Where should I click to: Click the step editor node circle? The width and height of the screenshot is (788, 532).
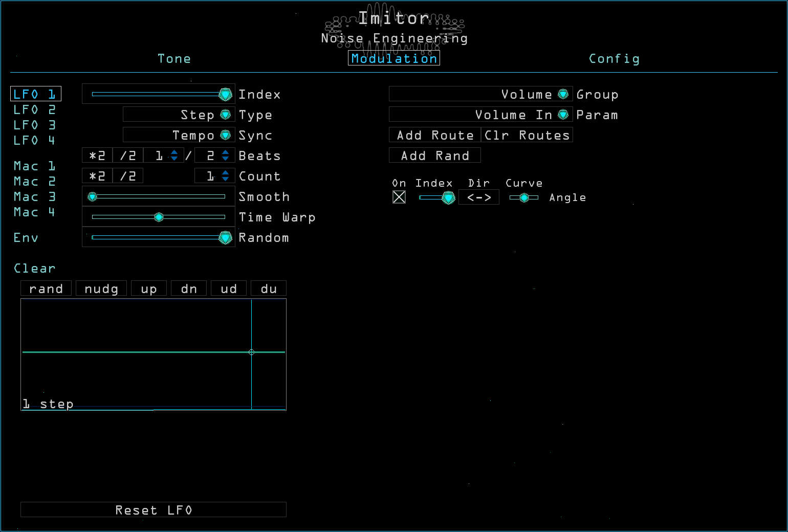tap(251, 352)
